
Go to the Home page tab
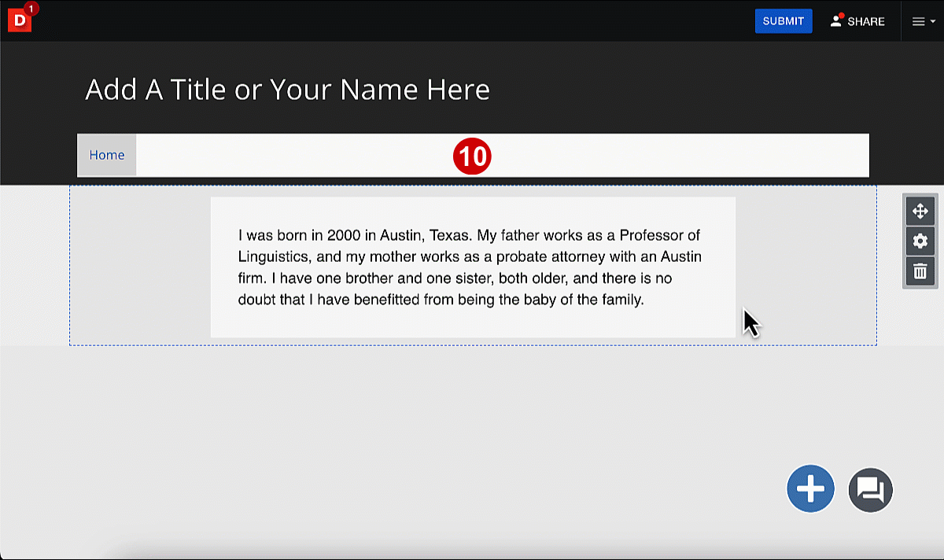tap(107, 155)
